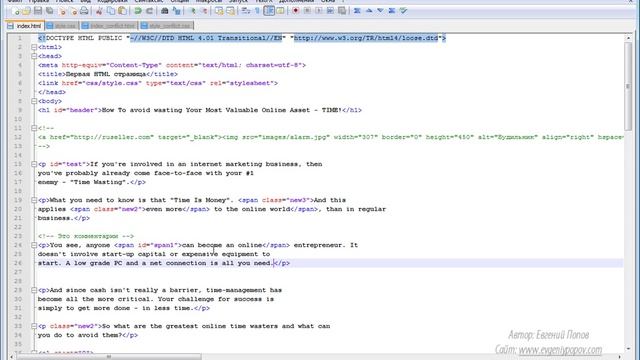Screen dimensions: 640x360
Task: Click the "http://ruseller.com" URL on line 12
Action: pyautogui.click(x=112, y=137)
